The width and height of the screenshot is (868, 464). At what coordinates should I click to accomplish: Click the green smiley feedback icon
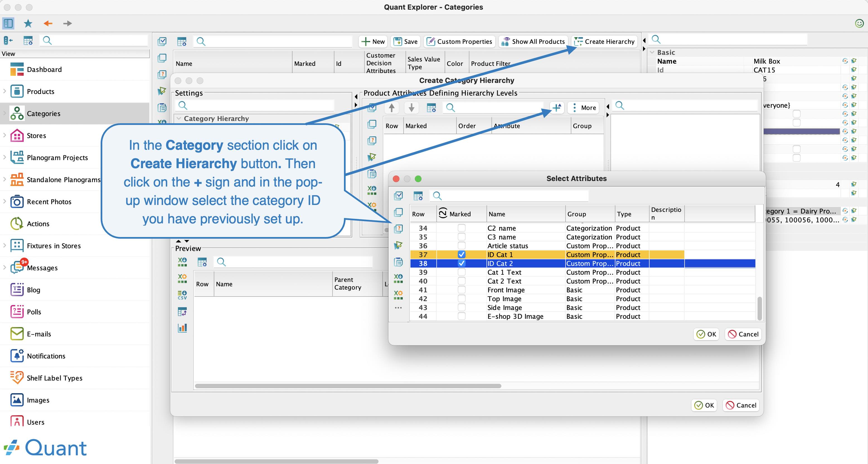click(x=859, y=23)
